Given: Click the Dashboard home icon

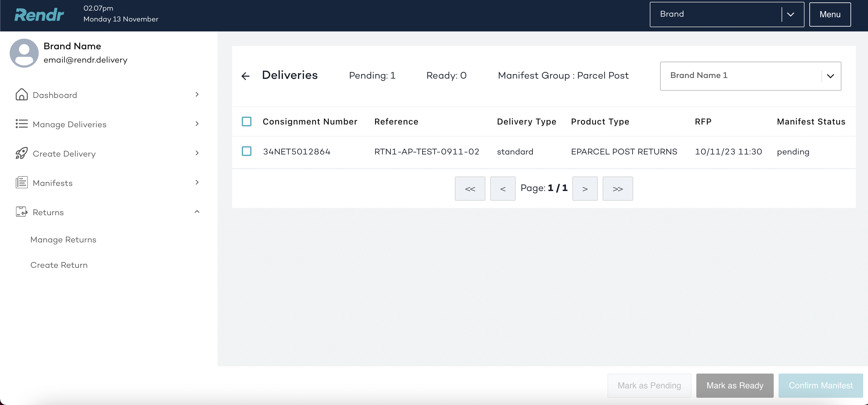Looking at the screenshot, I should [21, 94].
